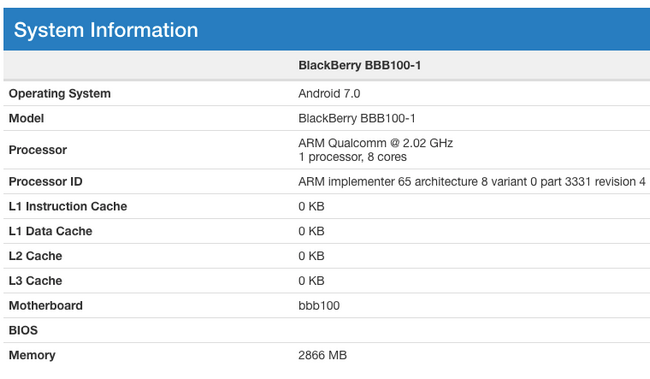Select the Android 7.0 value
Image resolution: width=650 pixels, height=379 pixels.
pyautogui.click(x=329, y=94)
